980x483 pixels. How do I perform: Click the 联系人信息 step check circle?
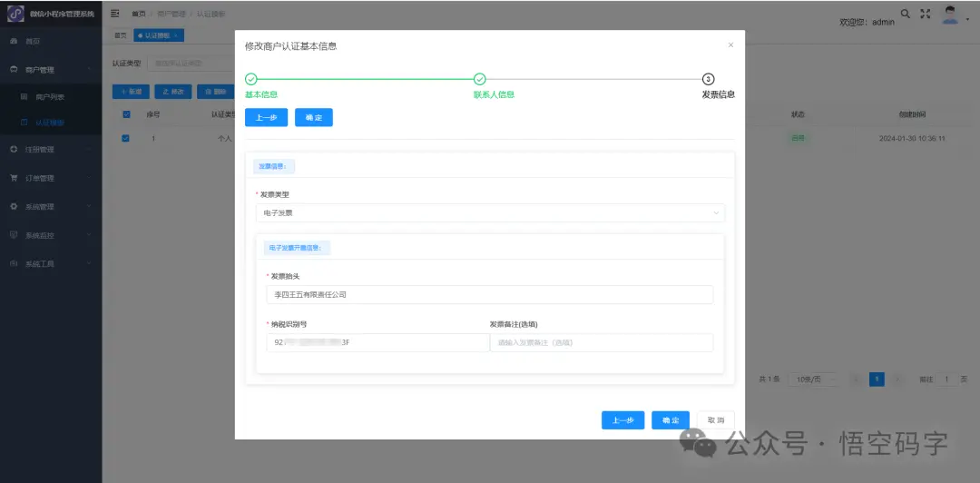[479, 79]
